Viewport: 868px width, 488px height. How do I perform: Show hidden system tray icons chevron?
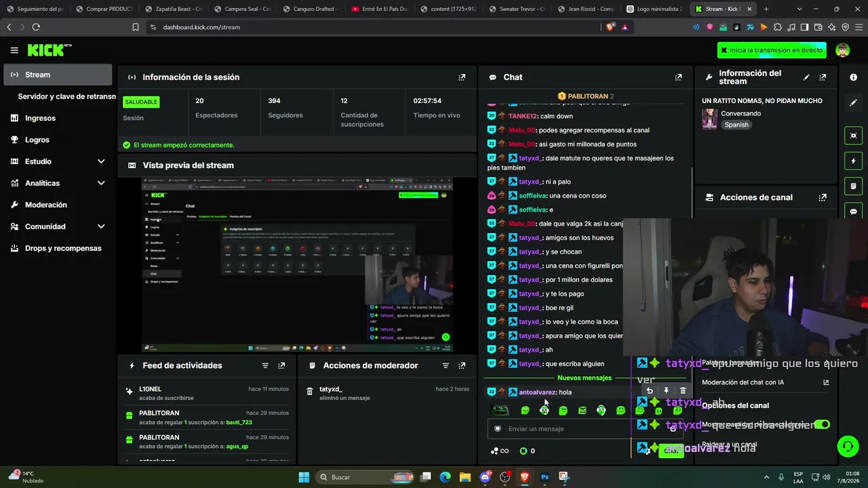coord(767,477)
